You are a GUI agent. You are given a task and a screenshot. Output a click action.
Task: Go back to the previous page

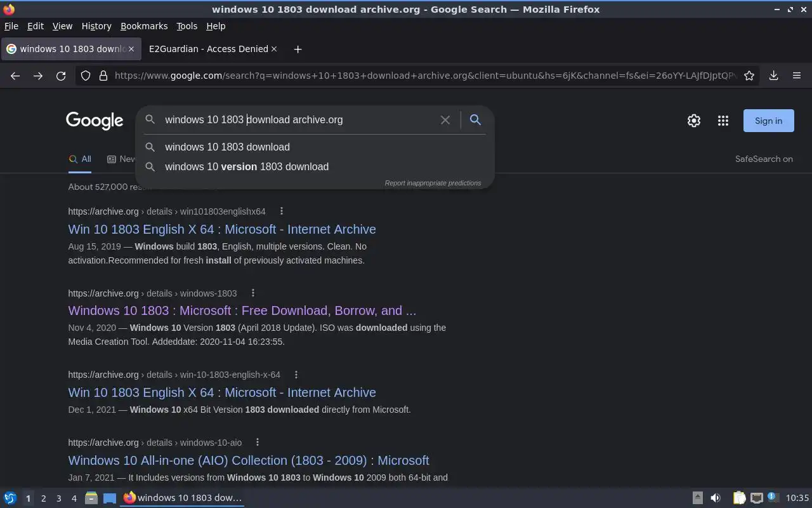[x=15, y=76]
